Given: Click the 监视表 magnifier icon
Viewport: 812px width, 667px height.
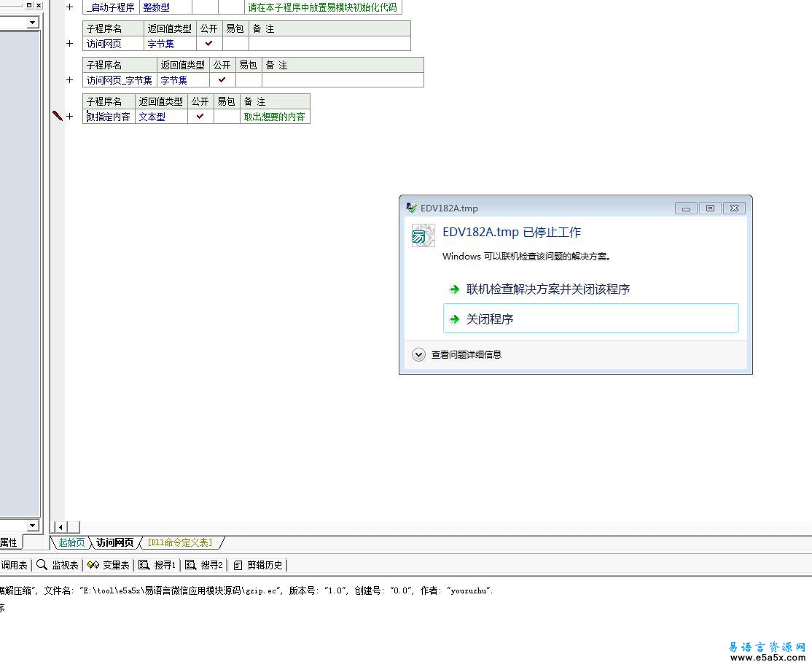Looking at the screenshot, I should click(x=42, y=565).
